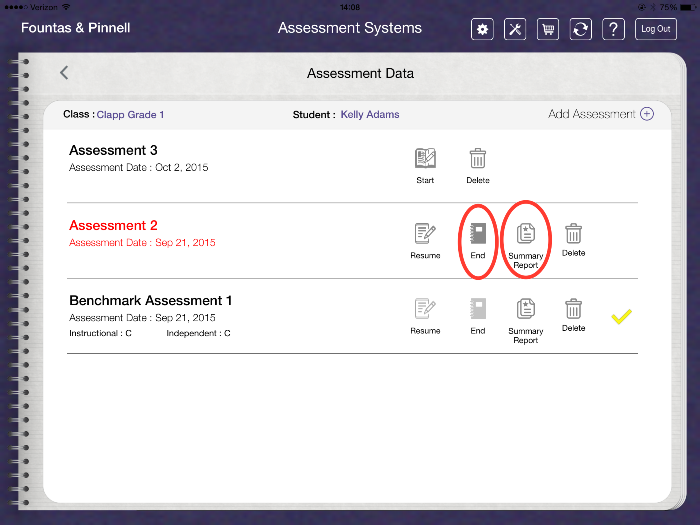This screenshot has width=700, height=525.
Task: Log out of Assessment Systems
Action: (x=656, y=29)
